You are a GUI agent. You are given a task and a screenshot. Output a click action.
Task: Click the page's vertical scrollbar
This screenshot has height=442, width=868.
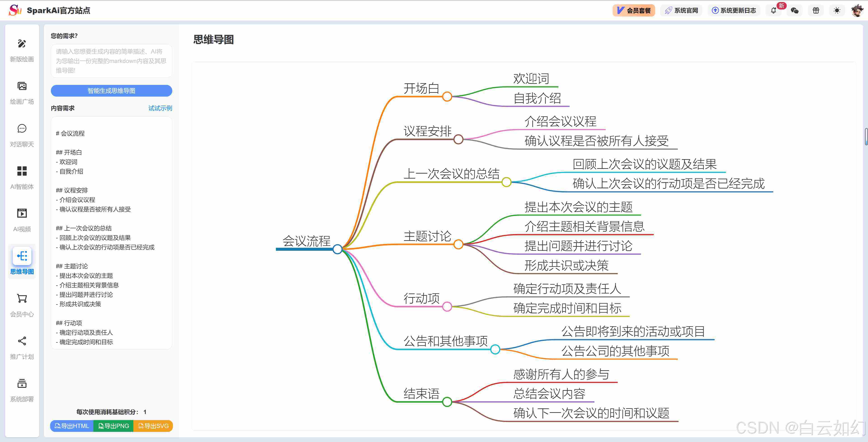coord(866,136)
